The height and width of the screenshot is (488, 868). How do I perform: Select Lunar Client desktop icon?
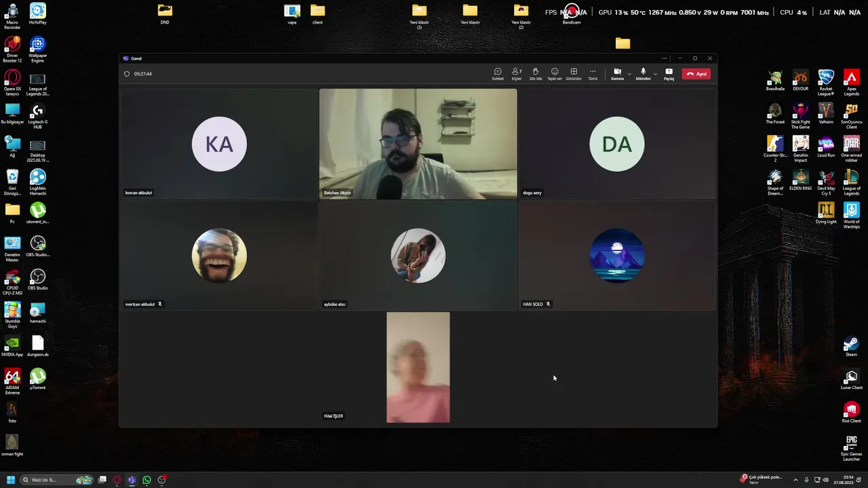[x=851, y=380]
